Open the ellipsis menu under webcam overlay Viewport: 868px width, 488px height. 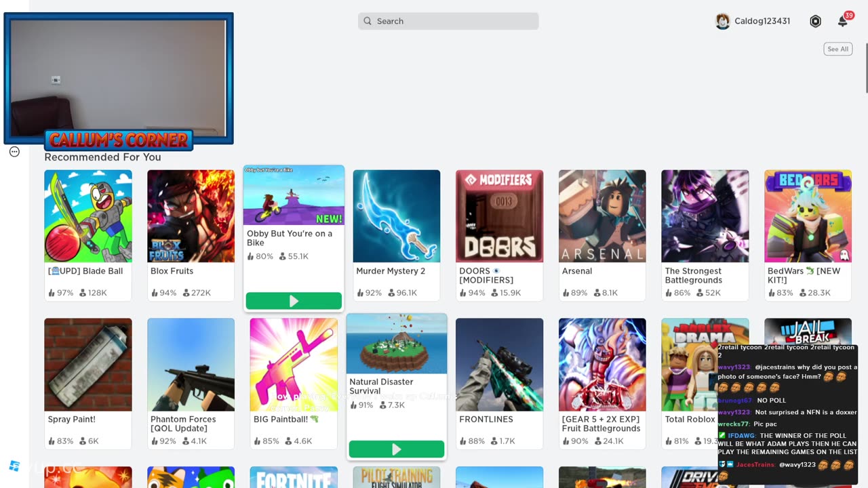click(14, 152)
